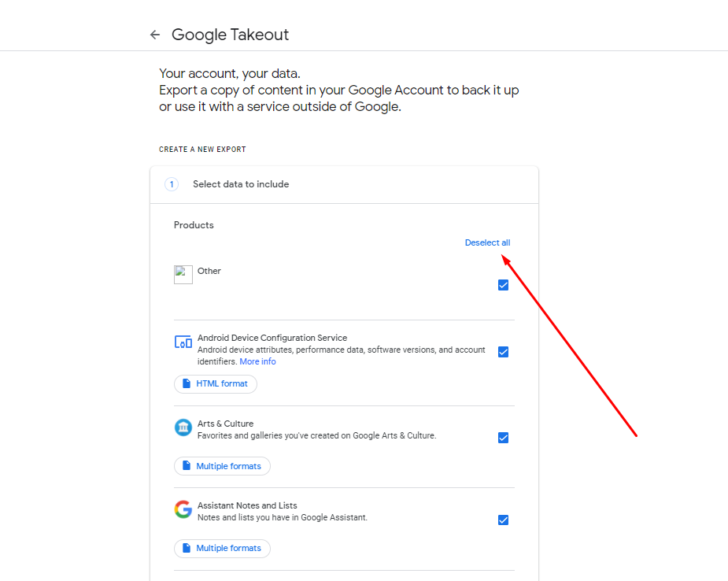Click the Other product label

coord(209,271)
